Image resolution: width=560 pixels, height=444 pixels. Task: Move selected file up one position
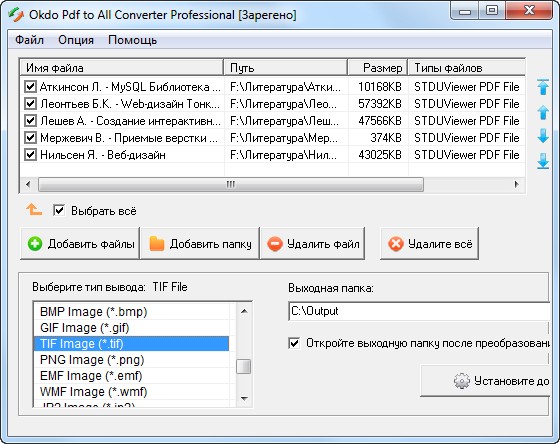click(543, 113)
